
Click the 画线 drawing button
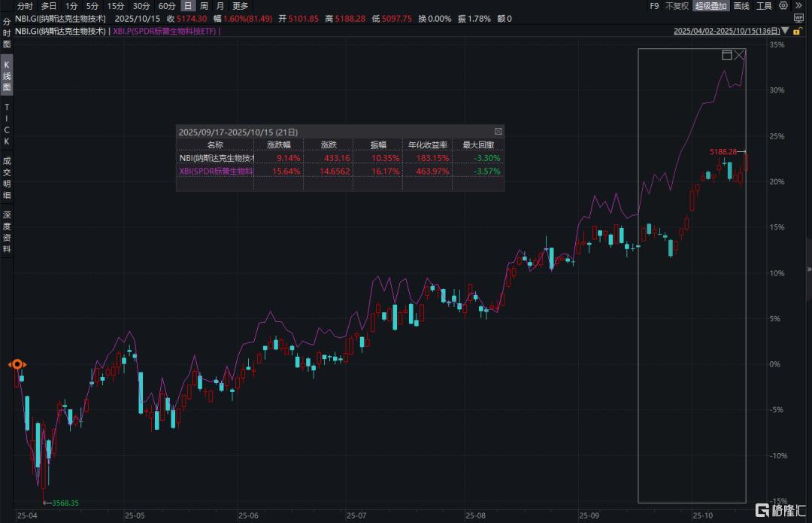coord(741,6)
